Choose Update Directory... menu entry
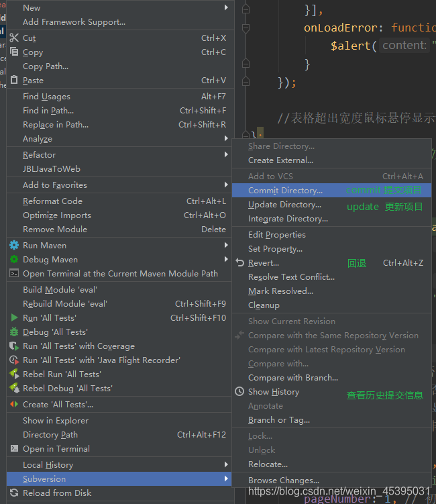The width and height of the screenshot is (436, 504). (x=331, y=205)
